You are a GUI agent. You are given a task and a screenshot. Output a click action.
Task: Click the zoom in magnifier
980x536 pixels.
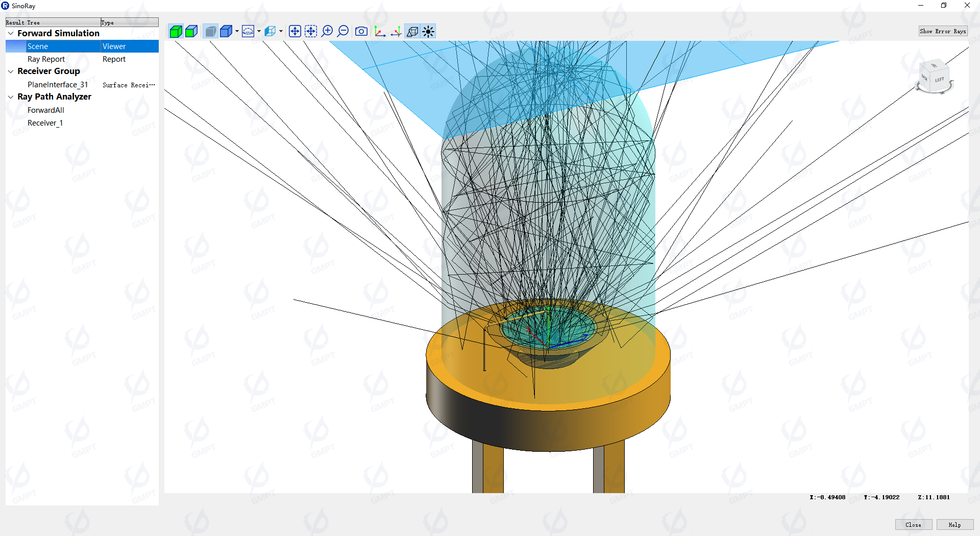click(327, 32)
